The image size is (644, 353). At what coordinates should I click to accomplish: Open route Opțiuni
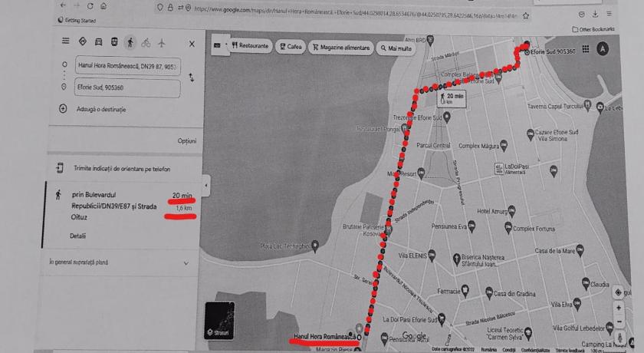(187, 140)
